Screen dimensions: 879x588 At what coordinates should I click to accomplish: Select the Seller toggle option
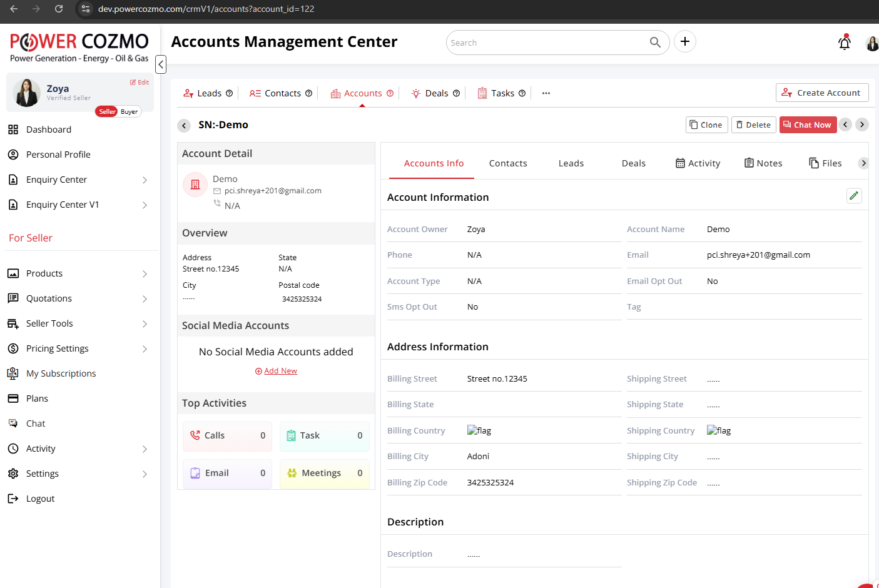107,112
